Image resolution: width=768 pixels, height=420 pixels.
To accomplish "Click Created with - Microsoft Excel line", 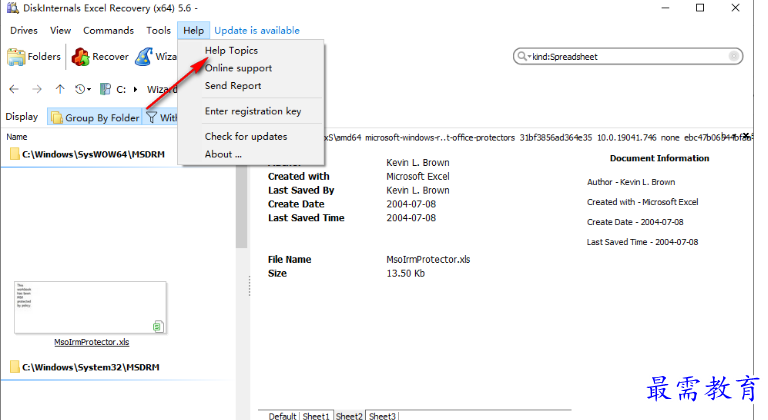I will click(643, 202).
